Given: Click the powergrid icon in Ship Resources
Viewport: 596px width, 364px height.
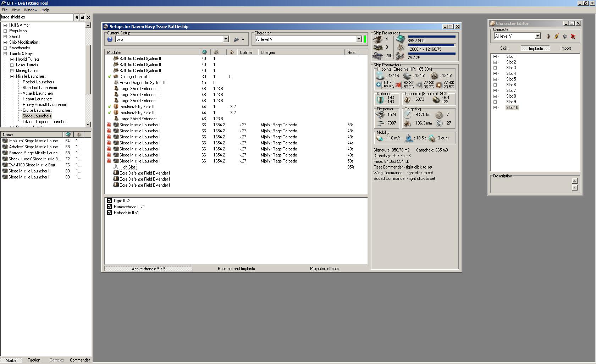Looking at the screenshot, I should (401, 48).
